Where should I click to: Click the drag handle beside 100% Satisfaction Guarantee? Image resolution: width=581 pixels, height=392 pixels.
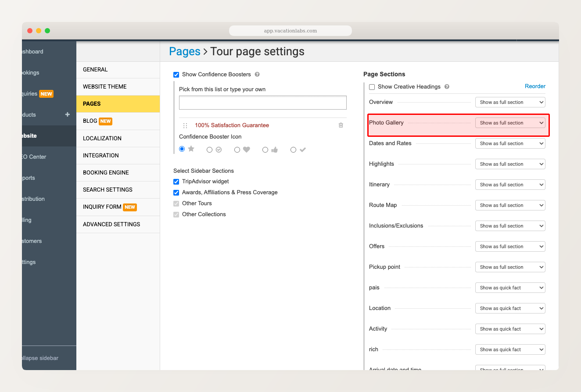(185, 125)
